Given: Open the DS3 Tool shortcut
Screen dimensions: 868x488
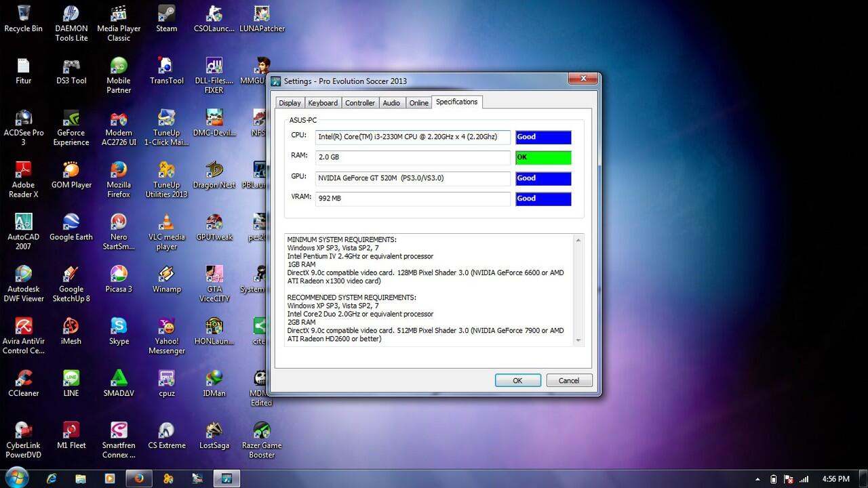Looking at the screenshot, I should coord(71,71).
